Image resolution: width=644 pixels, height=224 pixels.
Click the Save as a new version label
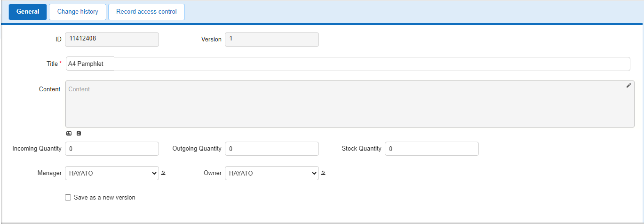point(104,198)
